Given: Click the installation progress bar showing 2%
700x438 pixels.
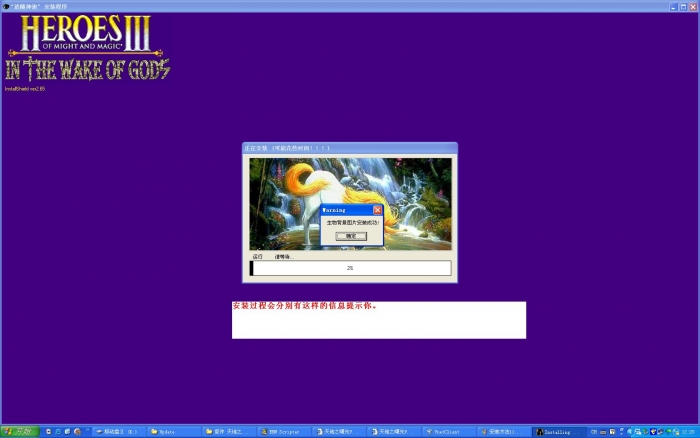Looking at the screenshot, I should point(350,268).
